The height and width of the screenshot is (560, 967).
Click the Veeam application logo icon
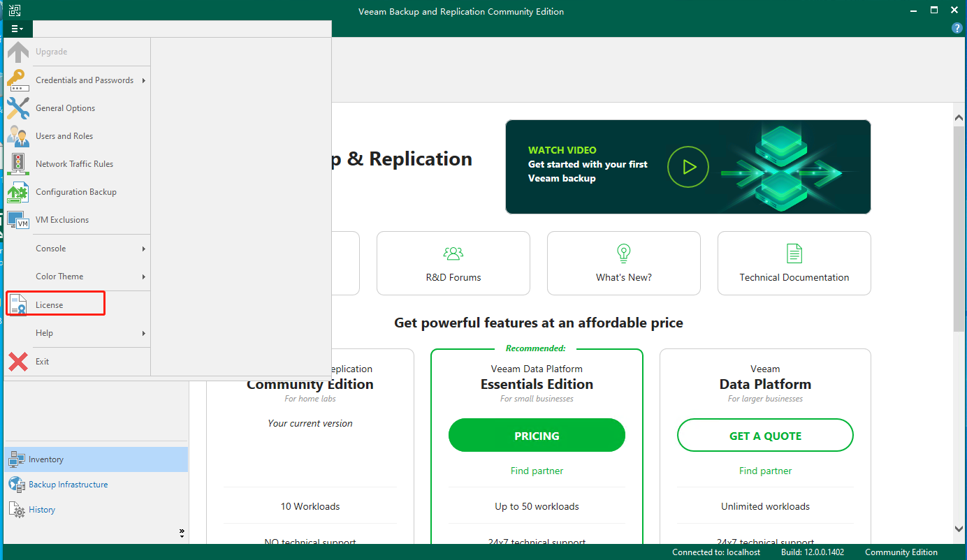(x=15, y=10)
